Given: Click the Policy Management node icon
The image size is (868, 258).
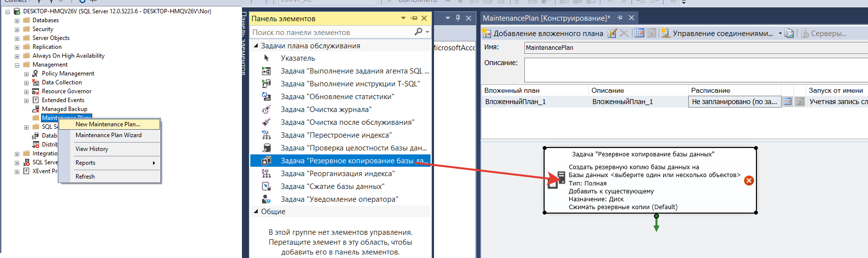Looking at the screenshot, I should pyautogui.click(x=36, y=74).
